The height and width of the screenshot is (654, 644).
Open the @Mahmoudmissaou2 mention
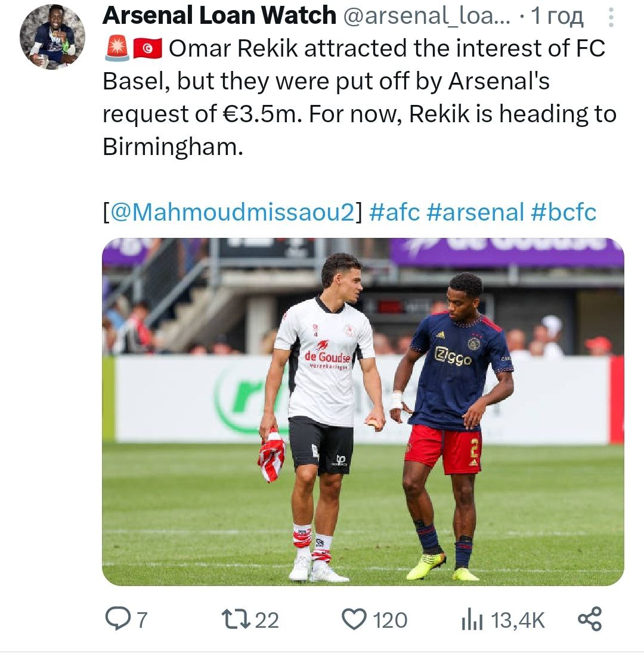pyautogui.click(x=233, y=212)
